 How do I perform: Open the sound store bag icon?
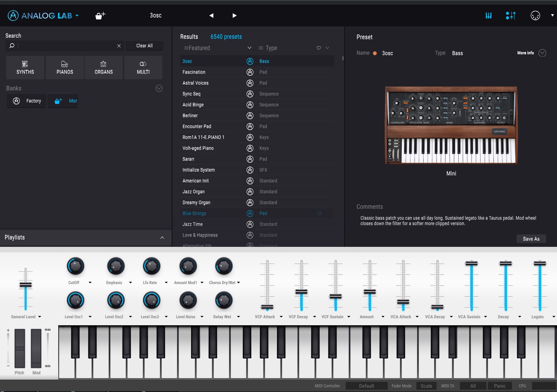(x=100, y=16)
